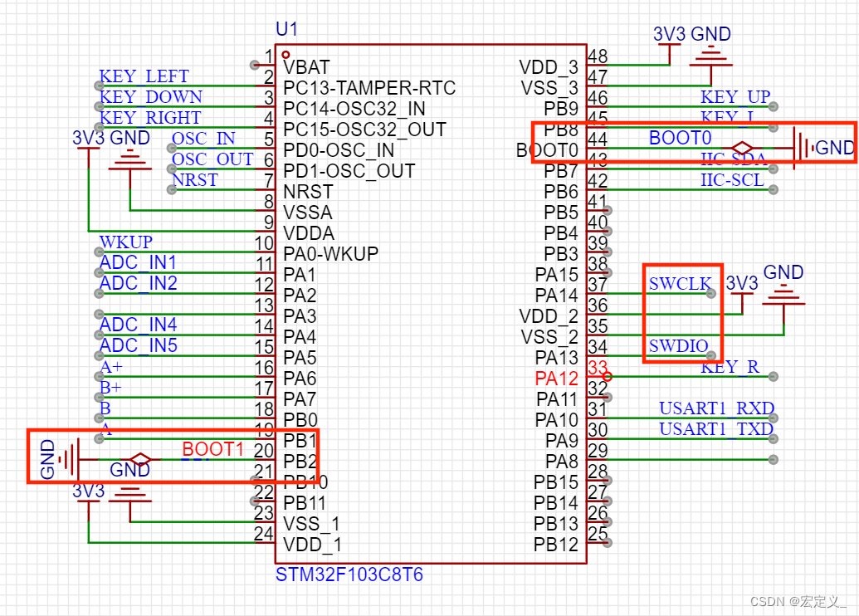Select the PB12 pin name
Viewport: 859px width, 616px height.
point(556,545)
